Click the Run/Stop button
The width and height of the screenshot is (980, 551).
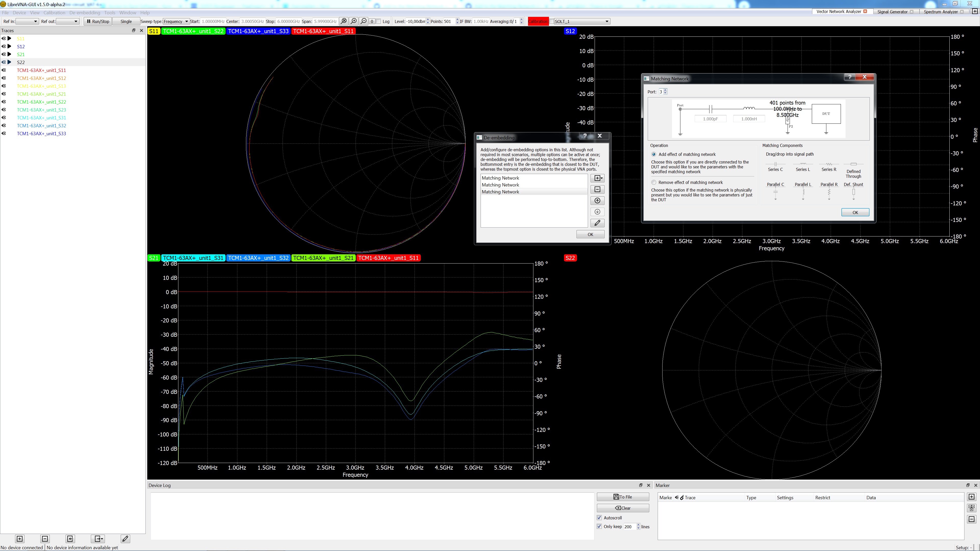98,21
